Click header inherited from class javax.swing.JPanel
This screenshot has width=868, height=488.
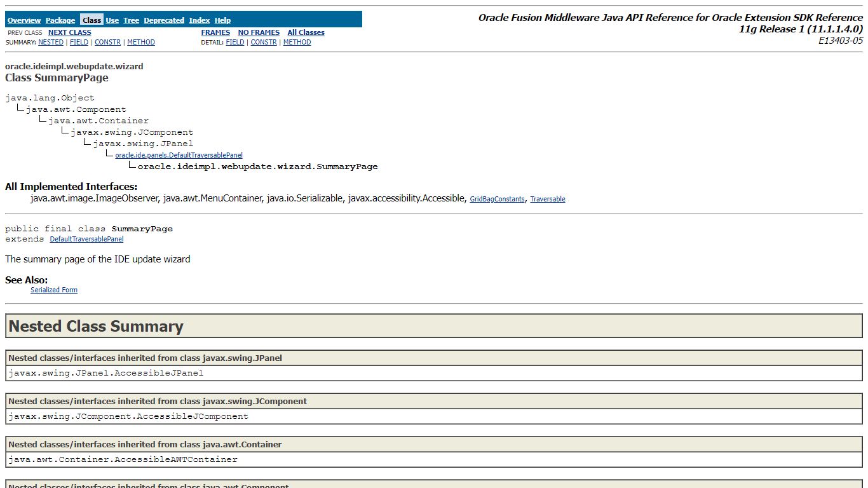[x=434, y=358]
